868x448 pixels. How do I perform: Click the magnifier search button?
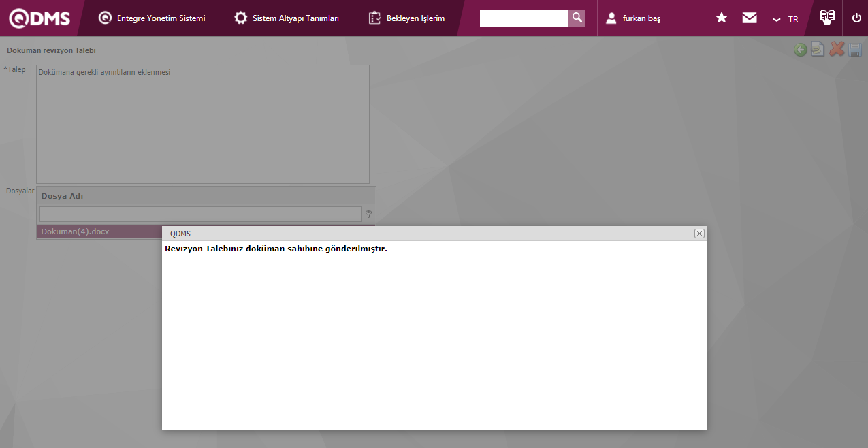tap(577, 18)
